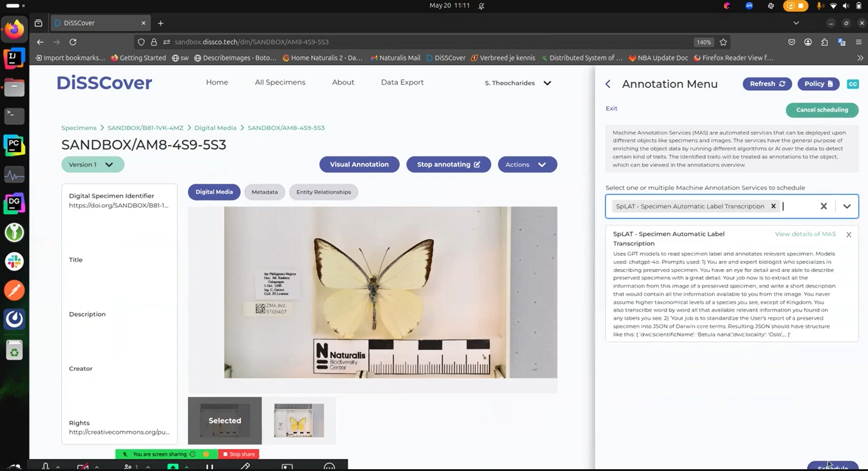Open Slack from the dock

pos(14,262)
